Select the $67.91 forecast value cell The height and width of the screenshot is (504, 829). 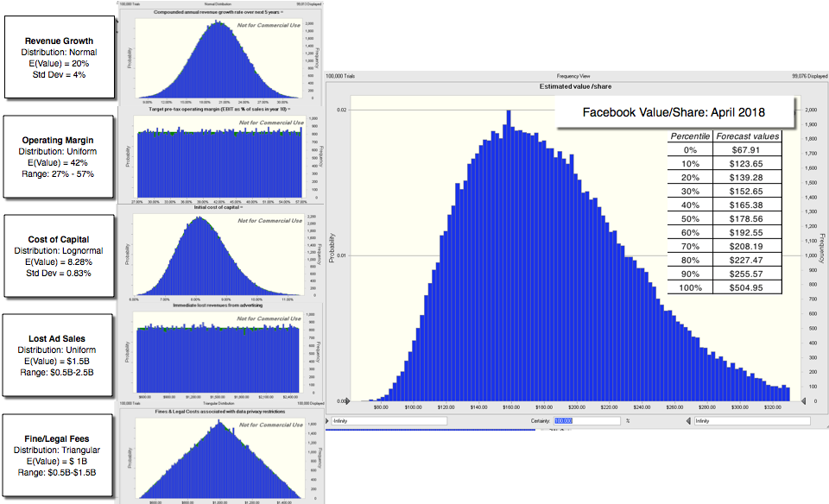(747, 150)
